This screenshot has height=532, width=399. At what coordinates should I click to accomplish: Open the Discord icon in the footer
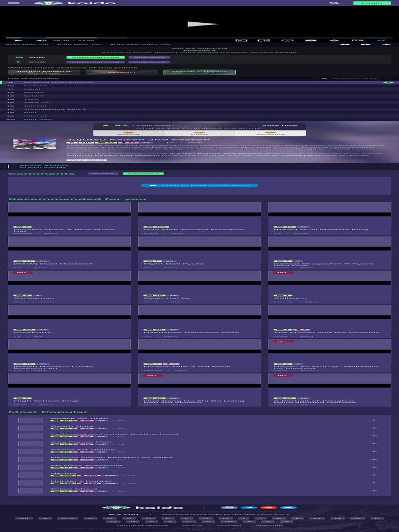(x=229, y=508)
